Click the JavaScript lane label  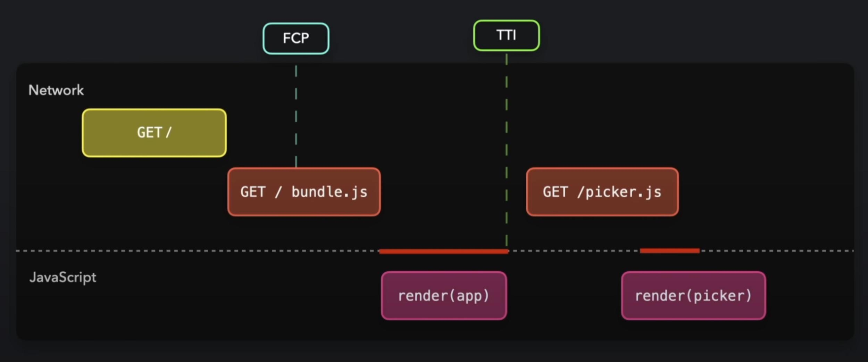point(62,278)
